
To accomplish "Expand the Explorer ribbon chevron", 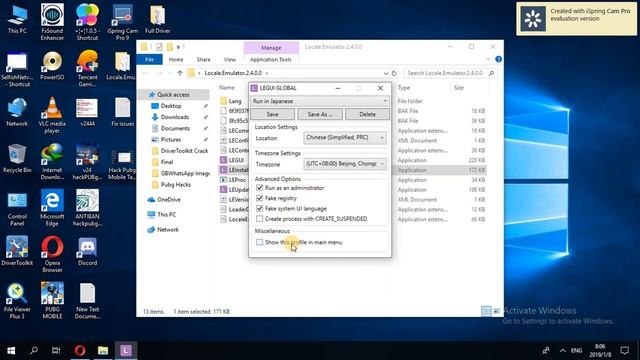I will [488, 59].
